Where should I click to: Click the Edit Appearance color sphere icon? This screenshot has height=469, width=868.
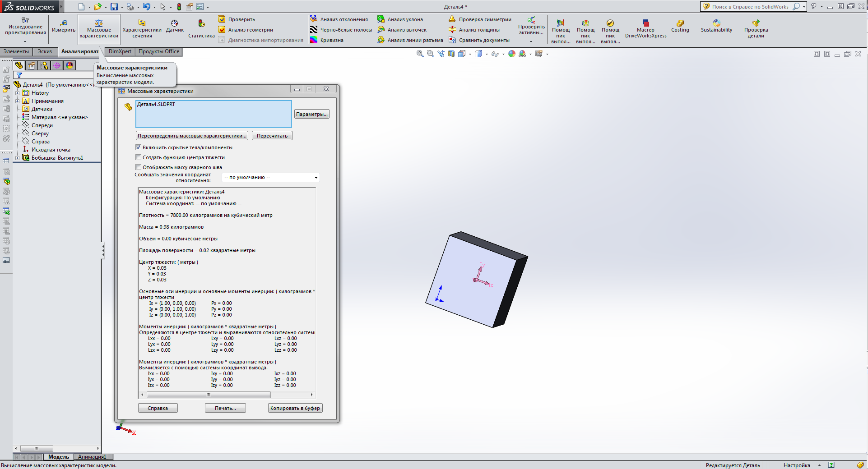[512, 54]
